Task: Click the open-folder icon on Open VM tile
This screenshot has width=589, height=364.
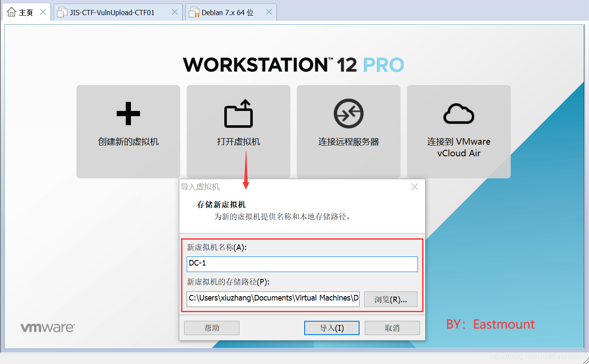Action: pos(239,114)
